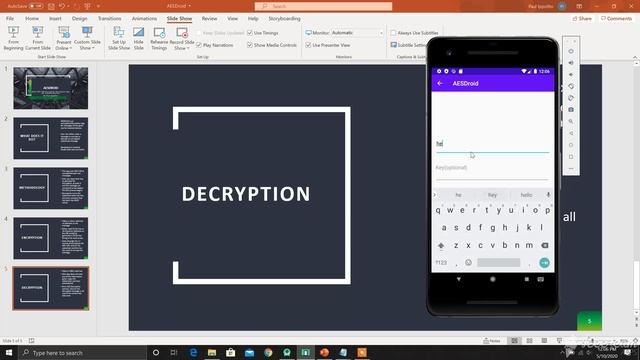Toggle Show Media Controls checkbox
The width and height of the screenshot is (640, 360).
(x=250, y=45)
